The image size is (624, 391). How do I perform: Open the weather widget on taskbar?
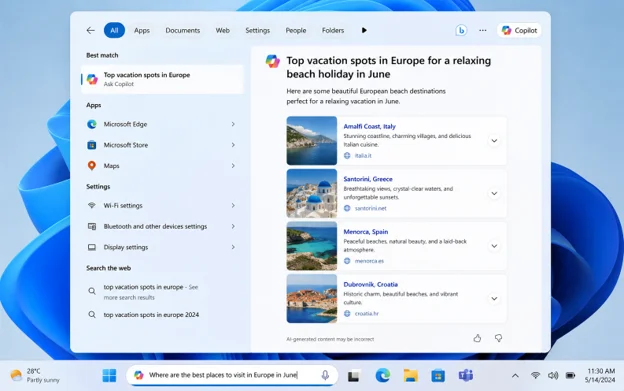[x=35, y=375]
